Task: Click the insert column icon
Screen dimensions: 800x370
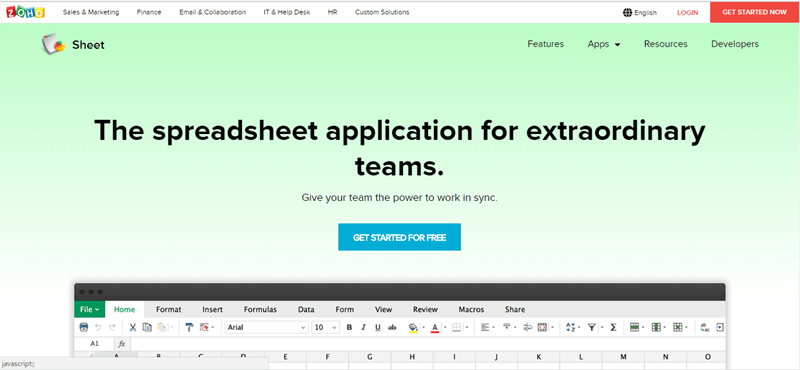Action: tap(656, 327)
